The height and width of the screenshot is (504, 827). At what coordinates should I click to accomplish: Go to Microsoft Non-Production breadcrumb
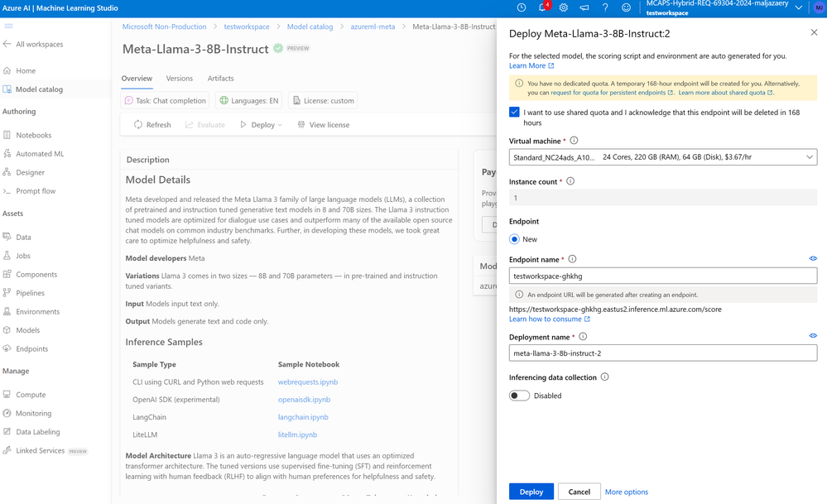pyautogui.click(x=165, y=26)
